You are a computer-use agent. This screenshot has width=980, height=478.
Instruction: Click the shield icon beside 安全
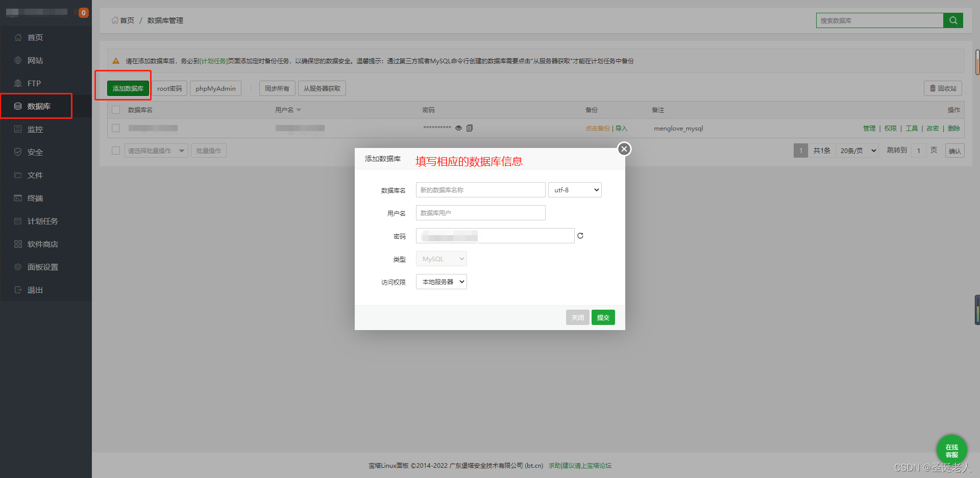[18, 152]
